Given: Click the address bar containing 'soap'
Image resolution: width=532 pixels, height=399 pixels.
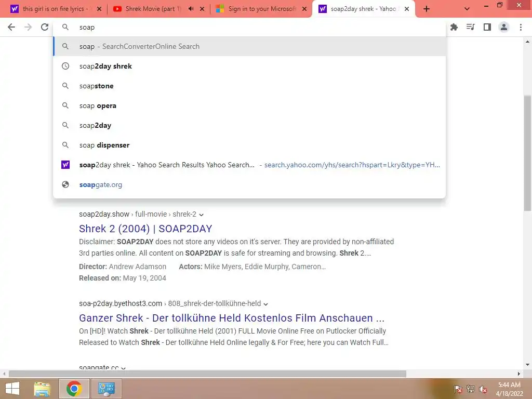Looking at the screenshot, I should (x=249, y=27).
